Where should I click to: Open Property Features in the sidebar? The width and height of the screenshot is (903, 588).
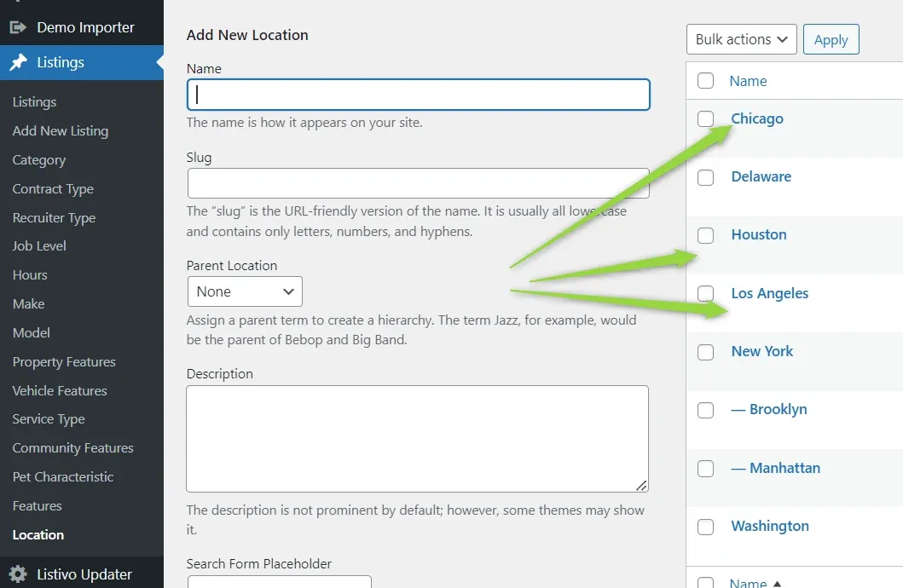(x=64, y=362)
